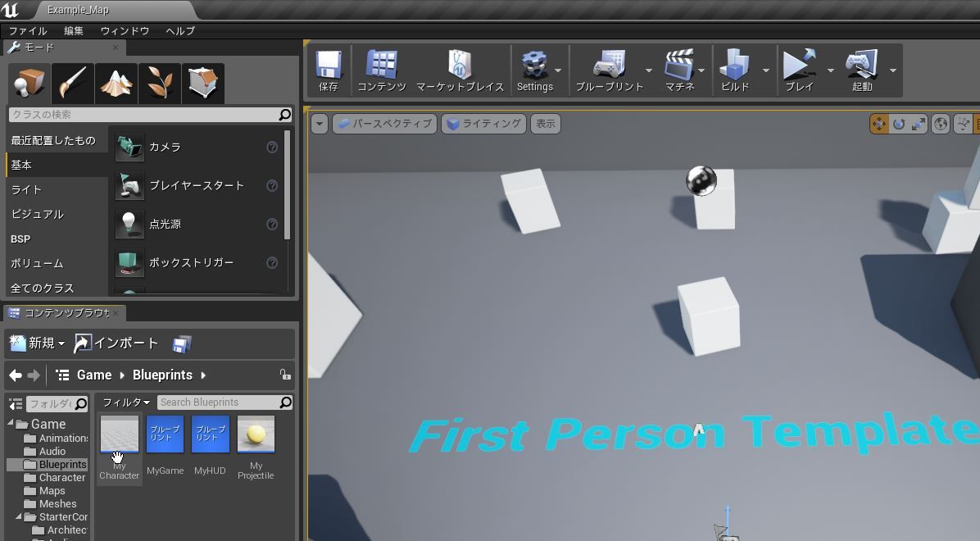Open the ヘルプ menu
980x541 pixels.
pos(180,30)
